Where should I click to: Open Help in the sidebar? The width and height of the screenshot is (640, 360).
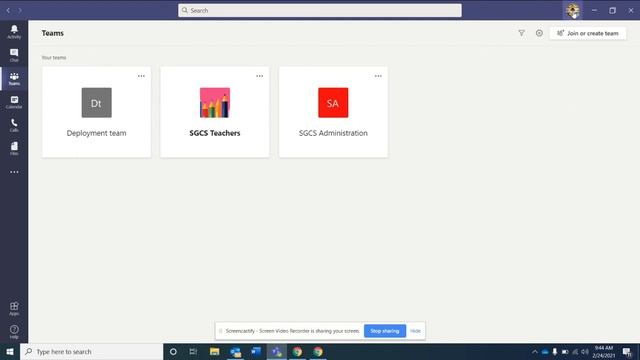[x=14, y=332]
